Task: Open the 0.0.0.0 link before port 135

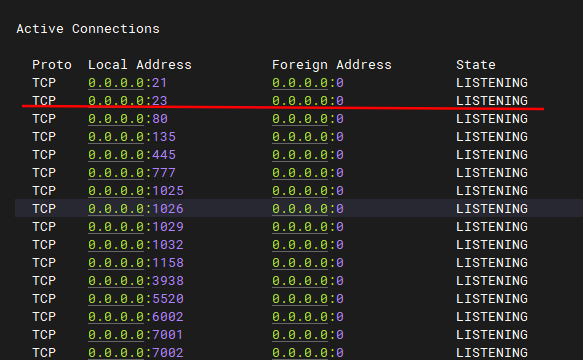Action: pos(116,137)
